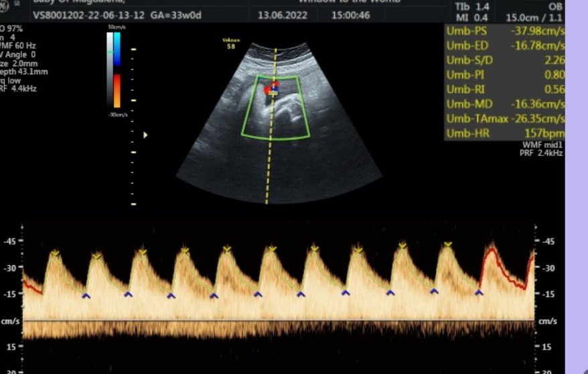588x374 pixels.
Task: Click the Umb-PI value 0.80
Action: [x=555, y=75]
